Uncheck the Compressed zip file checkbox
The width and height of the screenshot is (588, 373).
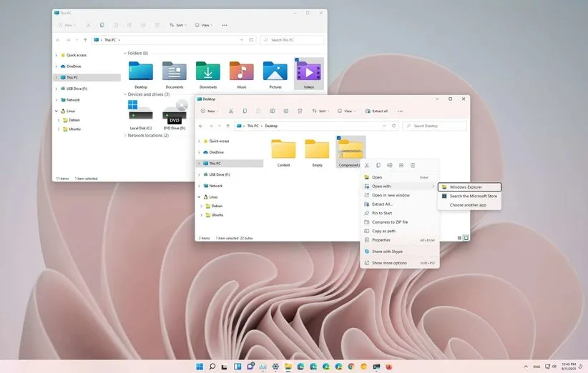tap(339, 139)
